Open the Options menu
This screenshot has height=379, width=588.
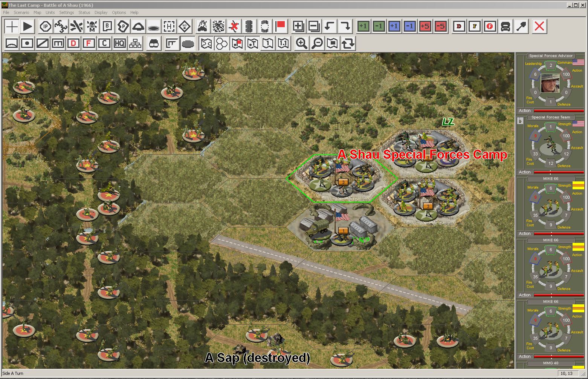(119, 12)
